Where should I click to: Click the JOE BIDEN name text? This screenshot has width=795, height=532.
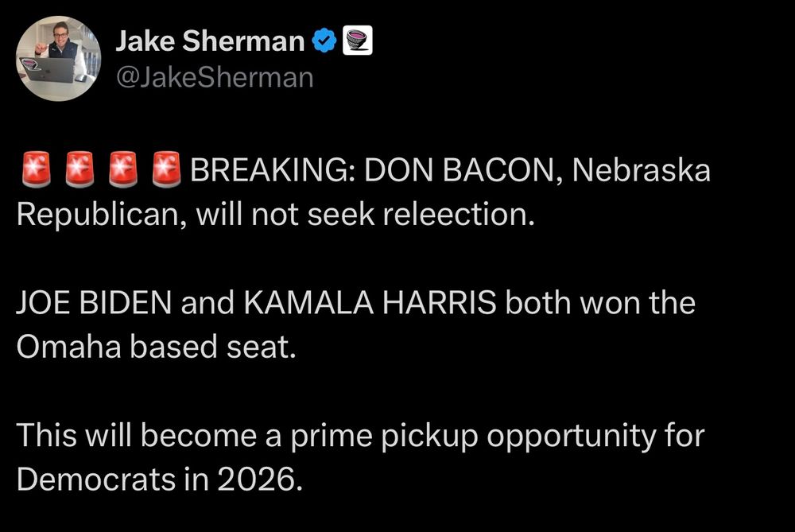click(x=95, y=303)
